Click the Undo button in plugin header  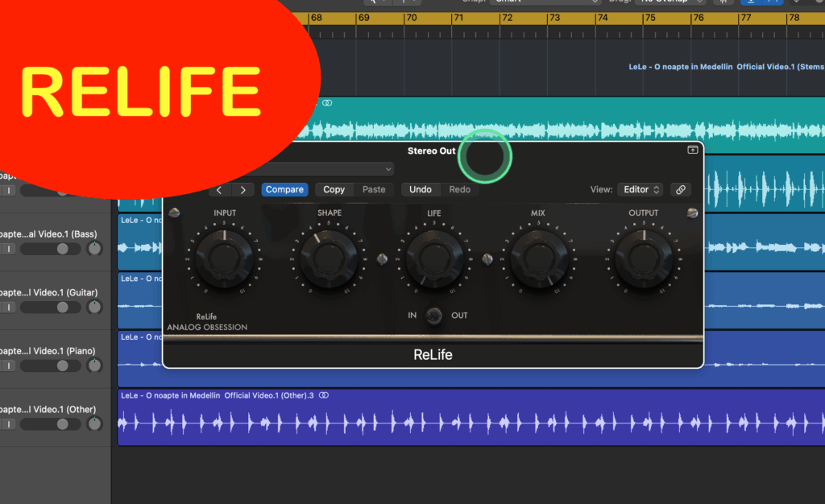420,190
